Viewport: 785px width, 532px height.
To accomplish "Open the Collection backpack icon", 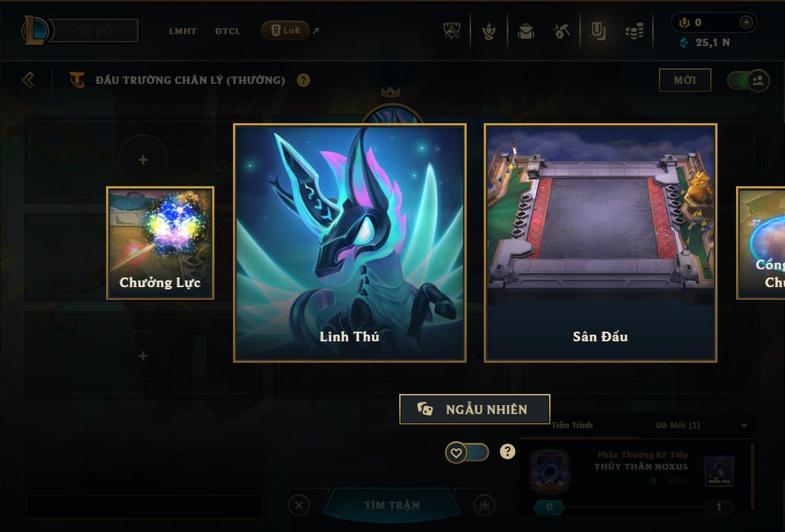I will (525, 31).
